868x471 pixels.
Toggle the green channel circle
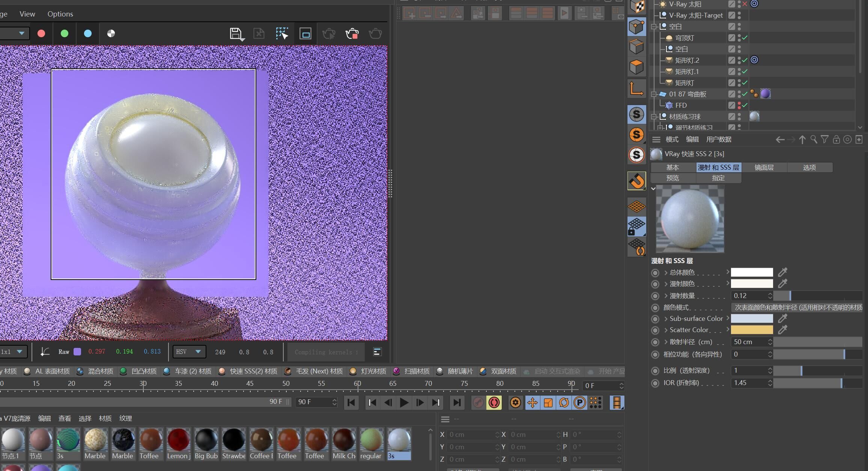[65, 33]
